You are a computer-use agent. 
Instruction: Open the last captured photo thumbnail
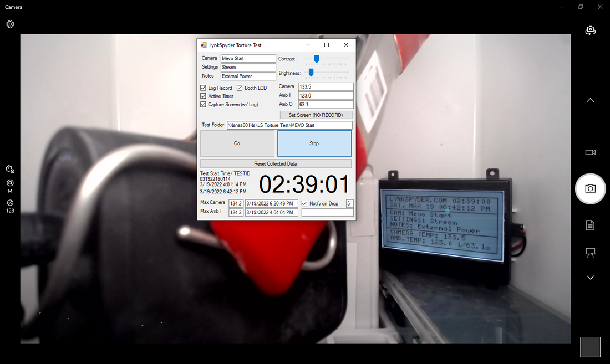(x=590, y=347)
